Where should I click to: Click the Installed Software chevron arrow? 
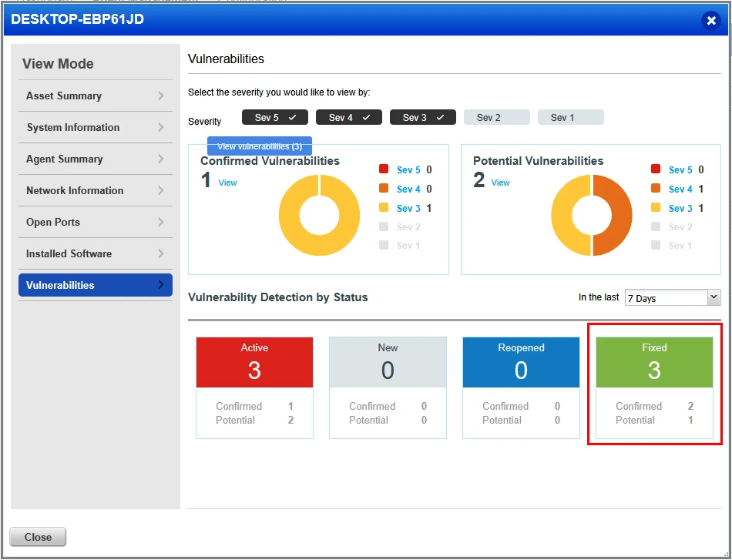pyautogui.click(x=161, y=254)
